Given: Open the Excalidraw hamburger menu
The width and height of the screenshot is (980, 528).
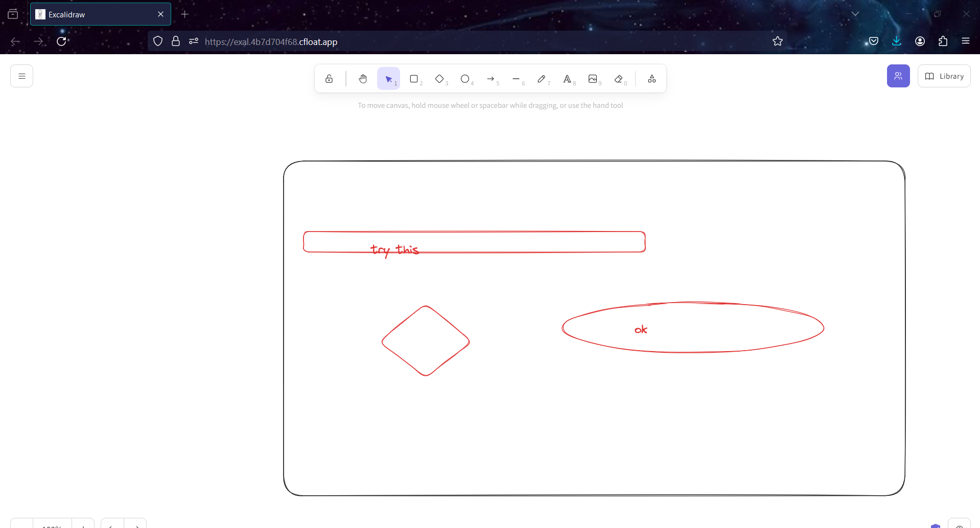Looking at the screenshot, I should (x=21, y=76).
